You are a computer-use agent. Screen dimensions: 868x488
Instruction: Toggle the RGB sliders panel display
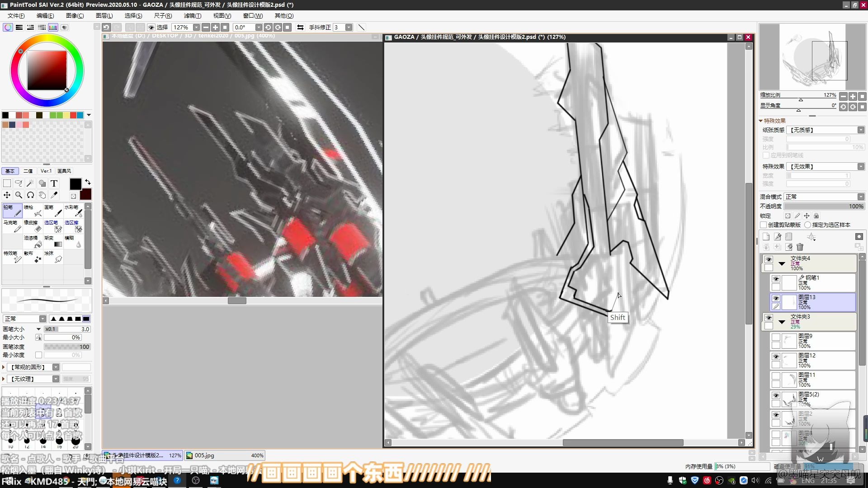pyautogui.click(x=19, y=27)
